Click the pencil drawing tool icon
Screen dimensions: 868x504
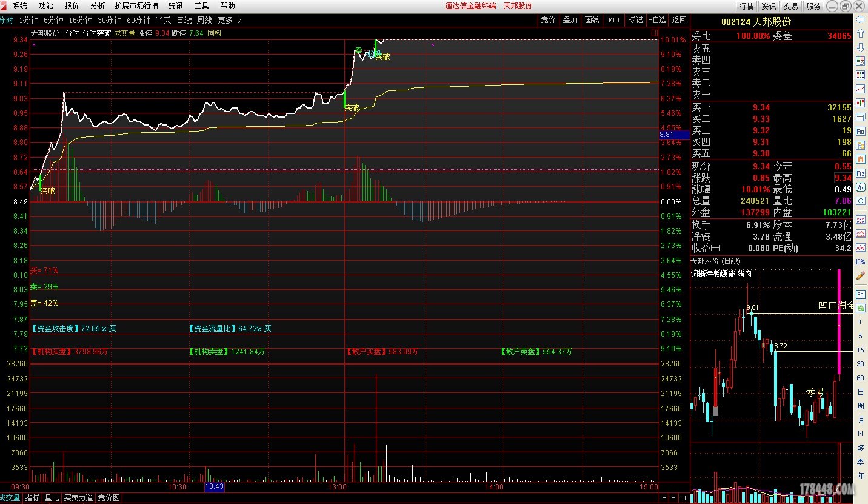860,275
